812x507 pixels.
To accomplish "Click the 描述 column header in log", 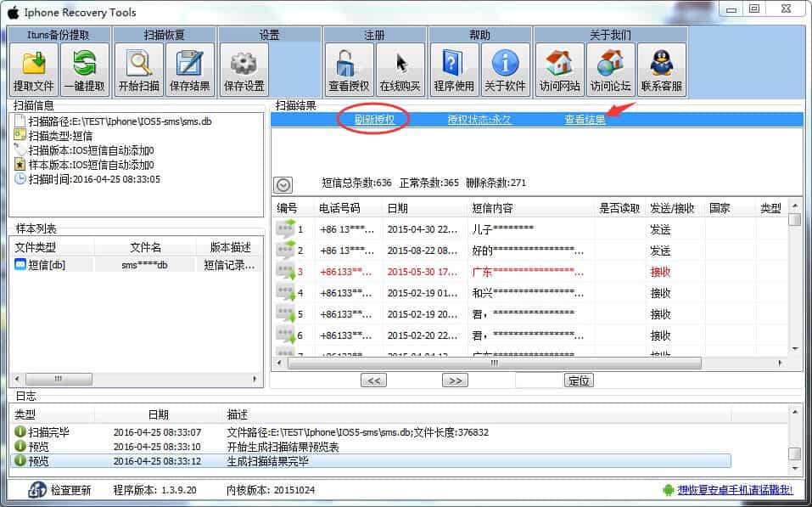I will [x=477, y=414].
